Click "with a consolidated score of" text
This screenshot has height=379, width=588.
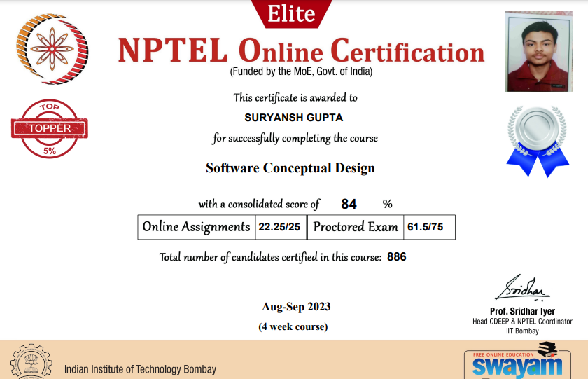point(259,204)
